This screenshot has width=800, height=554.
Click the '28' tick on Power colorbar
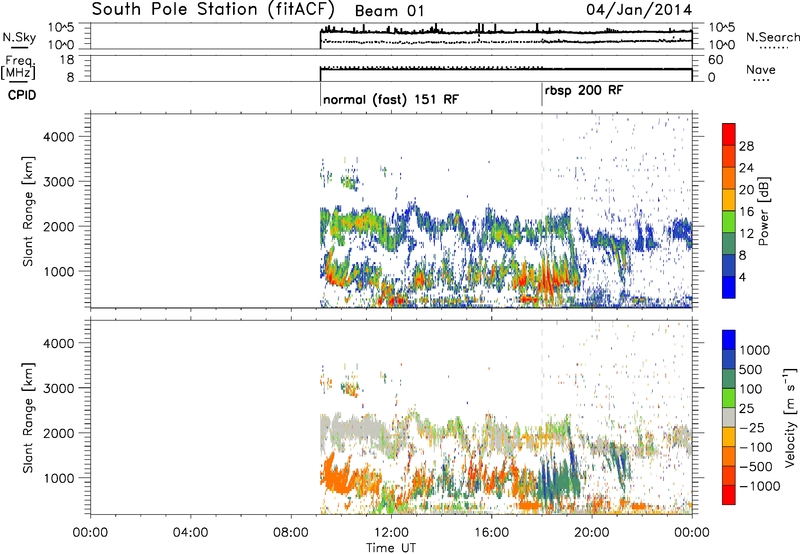tap(746, 146)
